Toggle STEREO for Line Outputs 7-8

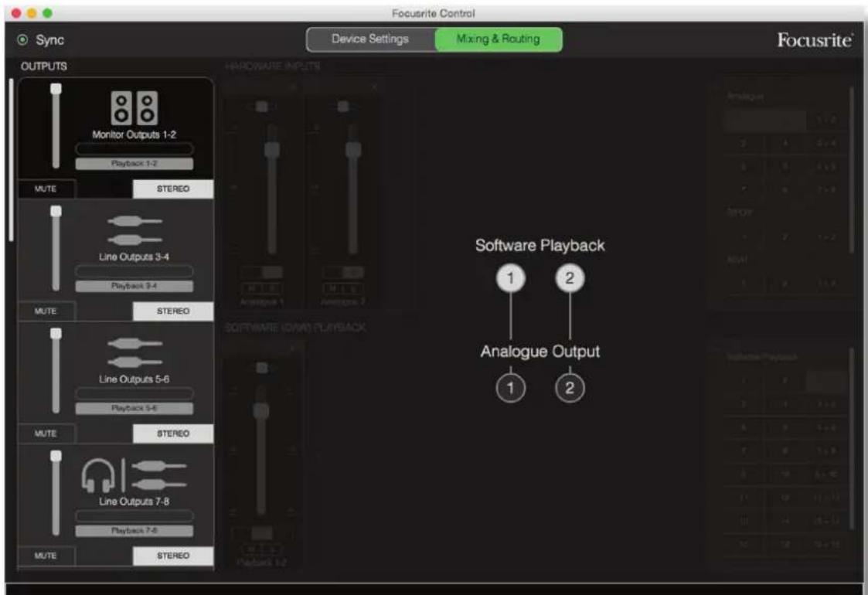point(172,556)
